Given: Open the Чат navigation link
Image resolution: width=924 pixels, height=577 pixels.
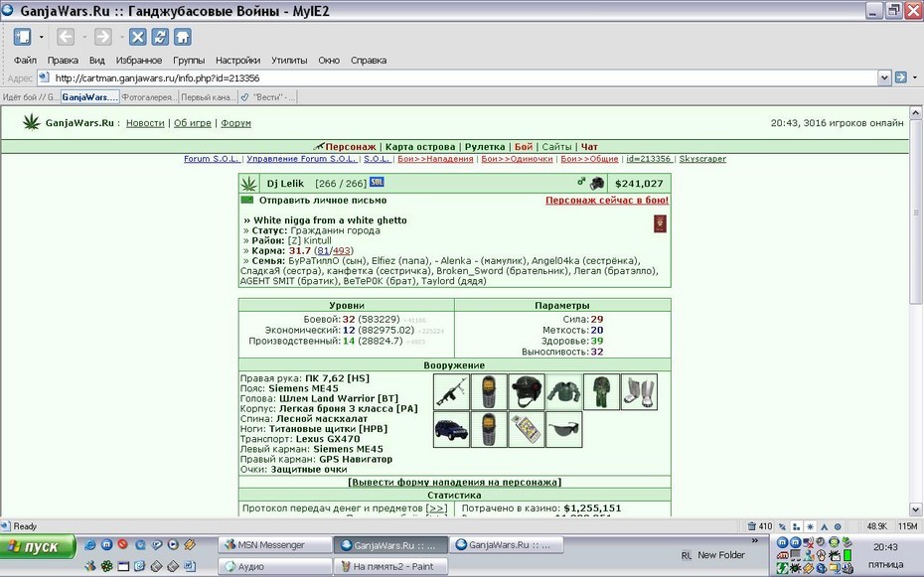Looking at the screenshot, I should coord(589,147).
